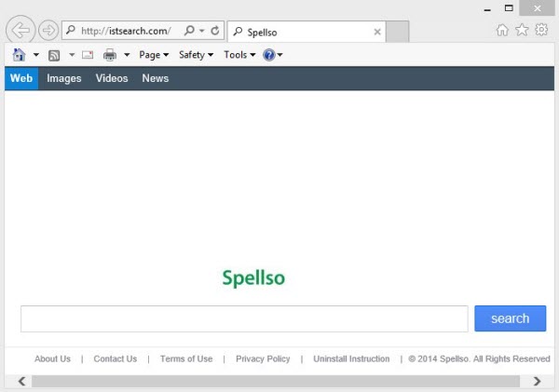Click the horizontal scrollbar track
The height and width of the screenshot is (392, 559).
point(279,381)
